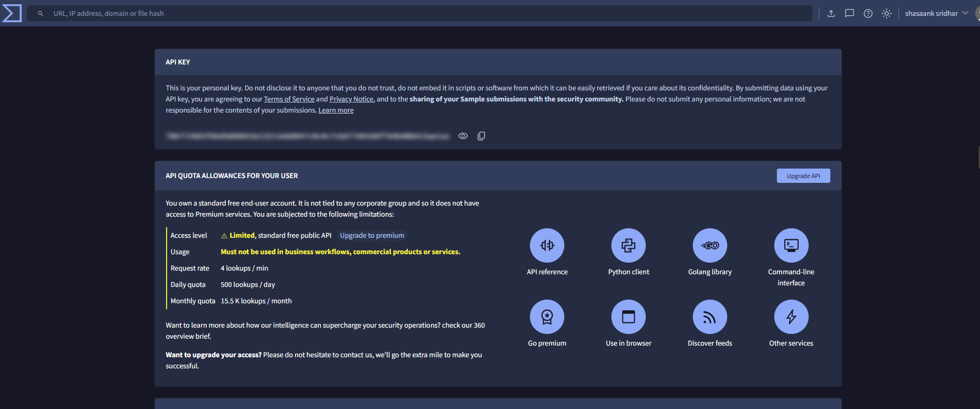Screen dimensions: 980x409
Task: Click the Access level row label
Action: tap(189, 236)
